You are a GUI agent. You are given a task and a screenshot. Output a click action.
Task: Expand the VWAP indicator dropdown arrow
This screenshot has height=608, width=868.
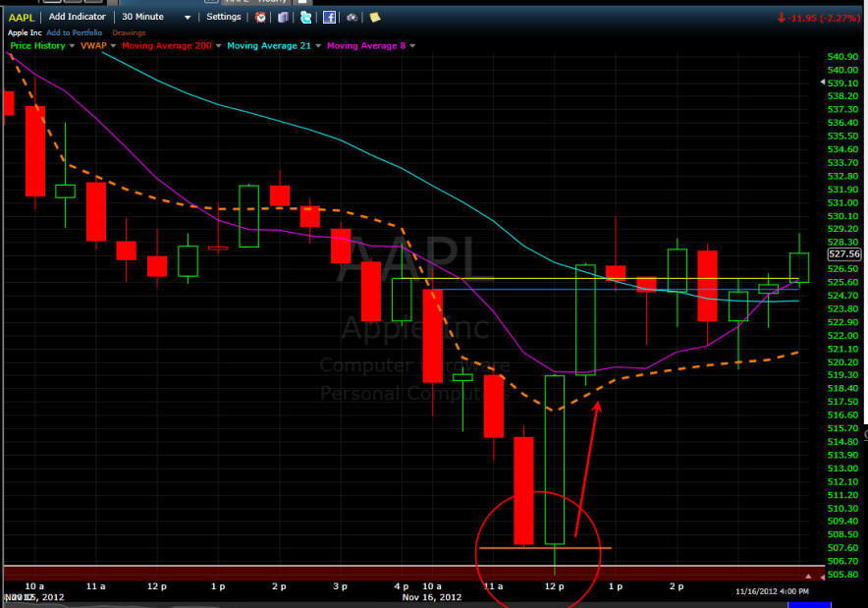113,46
